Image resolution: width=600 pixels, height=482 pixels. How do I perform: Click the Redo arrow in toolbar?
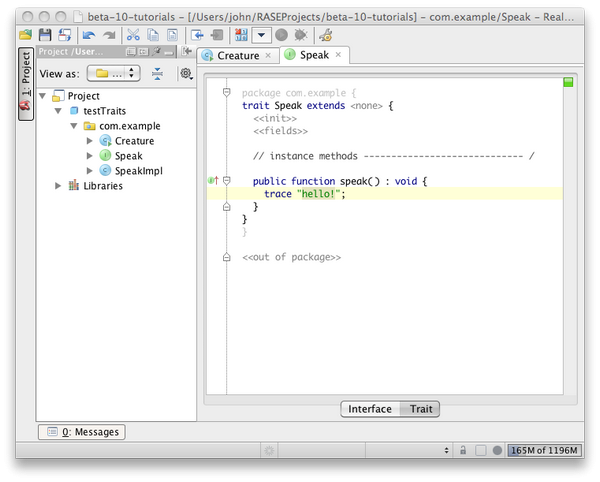click(x=109, y=35)
